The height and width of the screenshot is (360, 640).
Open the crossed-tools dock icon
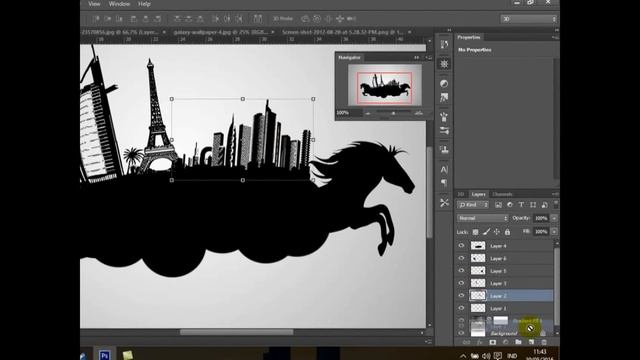point(444,202)
